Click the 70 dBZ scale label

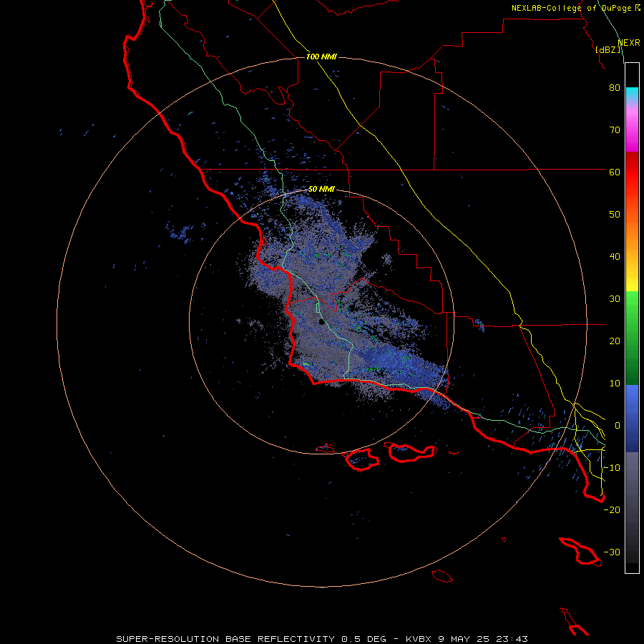click(x=615, y=130)
